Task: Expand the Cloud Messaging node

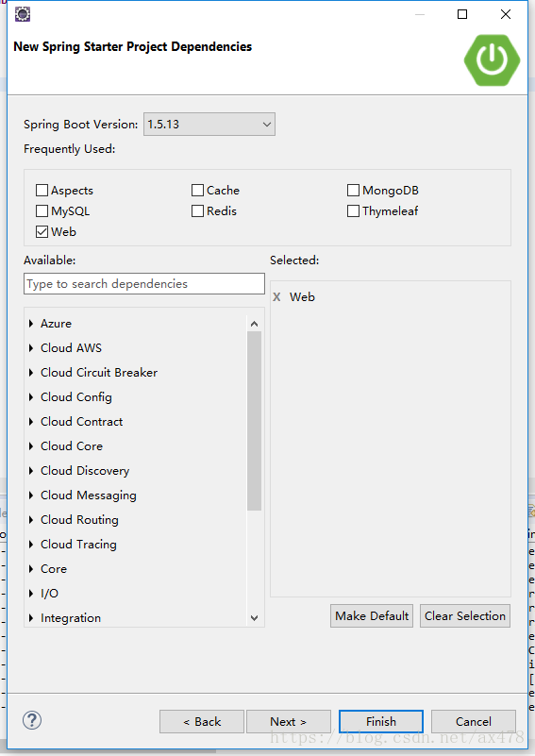Action: tap(31, 496)
